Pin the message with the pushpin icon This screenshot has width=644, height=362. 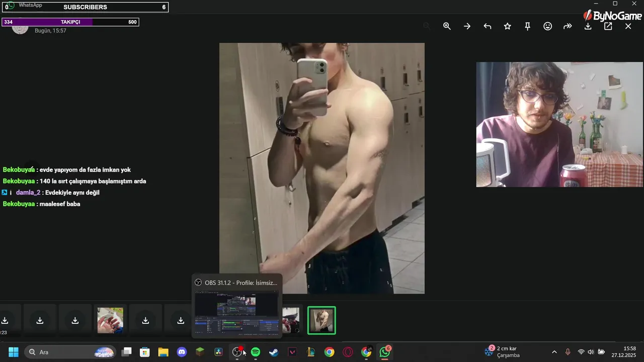(x=527, y=26)
